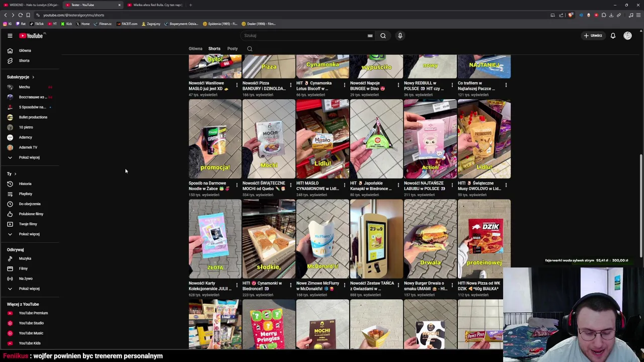Click the music note toolbar icon
The width and height of the screenshot is (644, 362).
click(630, 15)
